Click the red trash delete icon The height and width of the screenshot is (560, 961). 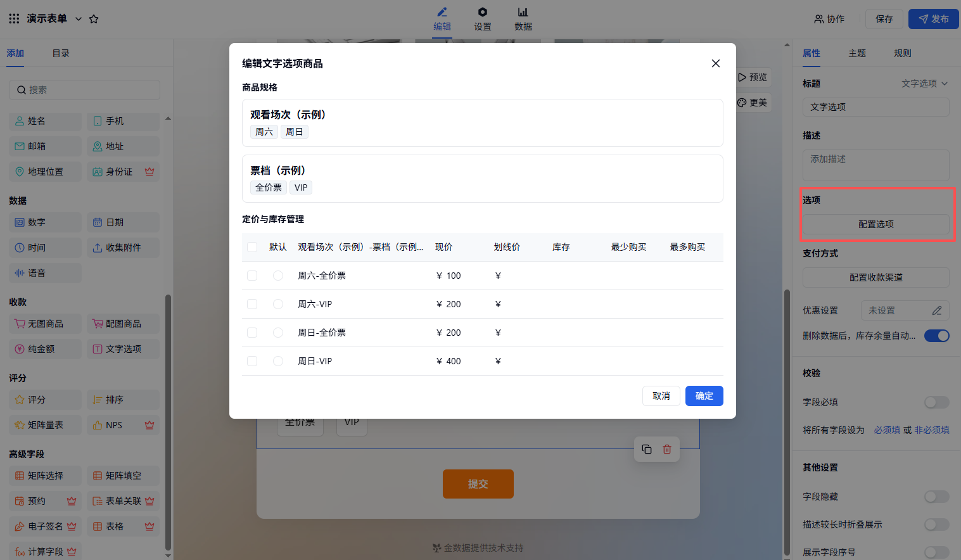(667, 449)
